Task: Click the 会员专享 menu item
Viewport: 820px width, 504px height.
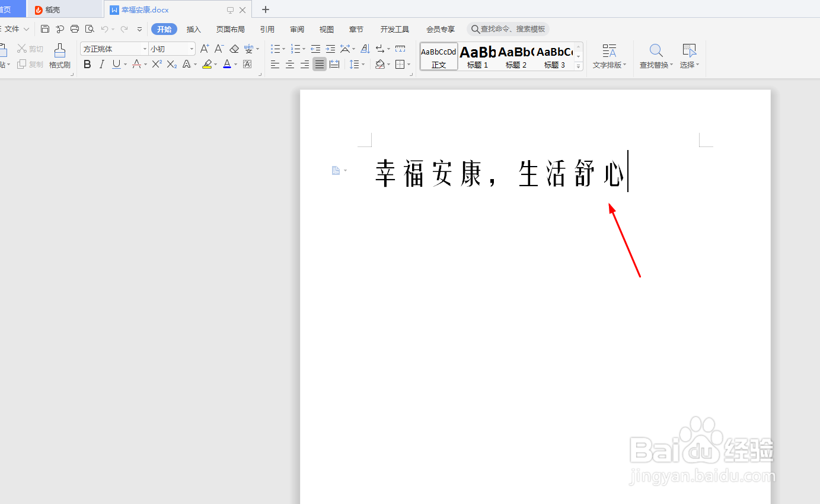Action: click(439, 28)
